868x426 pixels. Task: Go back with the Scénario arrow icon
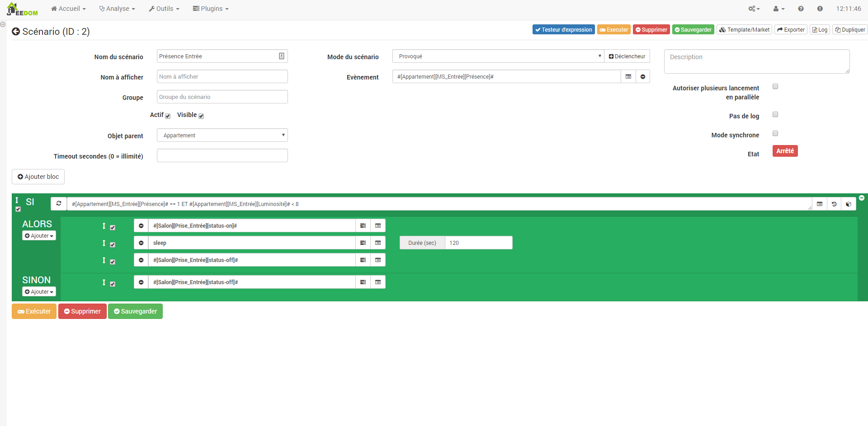[16, 32]
